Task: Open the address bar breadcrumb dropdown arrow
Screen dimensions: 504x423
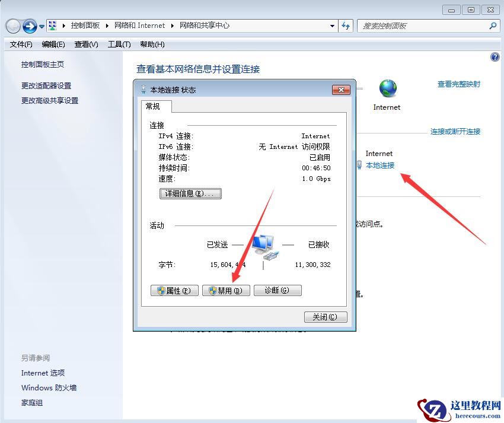Action: coord(333,26)
